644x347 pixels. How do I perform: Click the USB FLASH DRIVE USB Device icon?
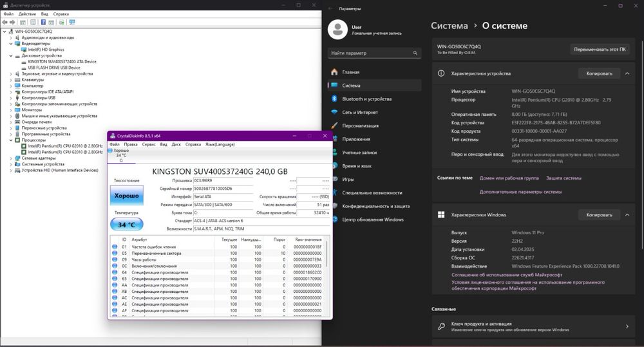24,68
